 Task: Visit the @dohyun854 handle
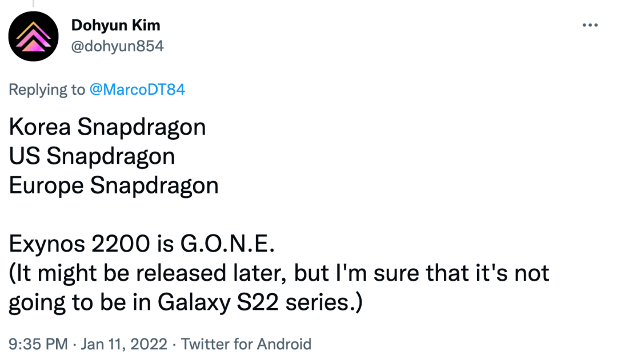[x=117, y=46]
